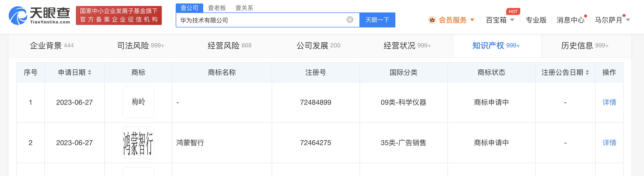Screen dimensions: 644x176
Task: Open the 经营风险 tab
Action: (x=229, y=45)
